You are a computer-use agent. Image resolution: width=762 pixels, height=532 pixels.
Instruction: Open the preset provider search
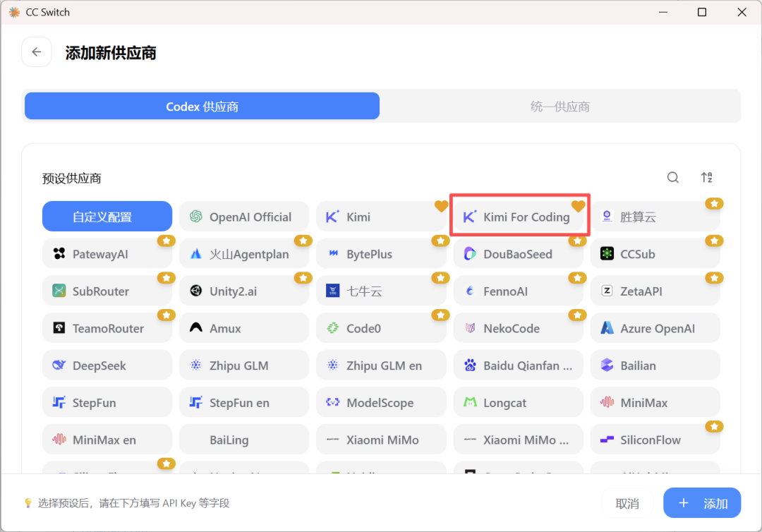click(x=672, y=177)
